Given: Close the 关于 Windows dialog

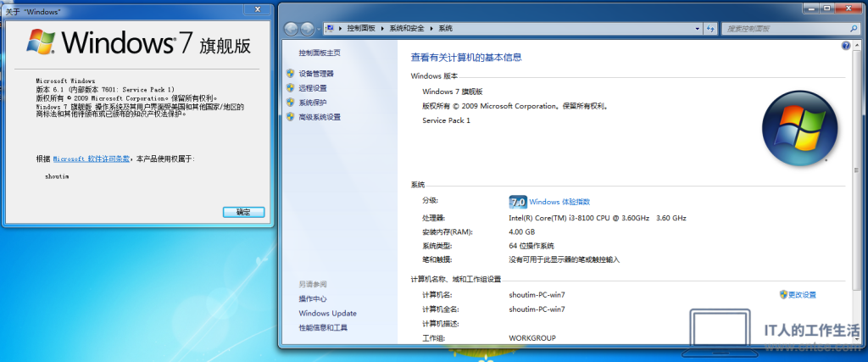Looking at the screenshot, I should tap(258, 9).
